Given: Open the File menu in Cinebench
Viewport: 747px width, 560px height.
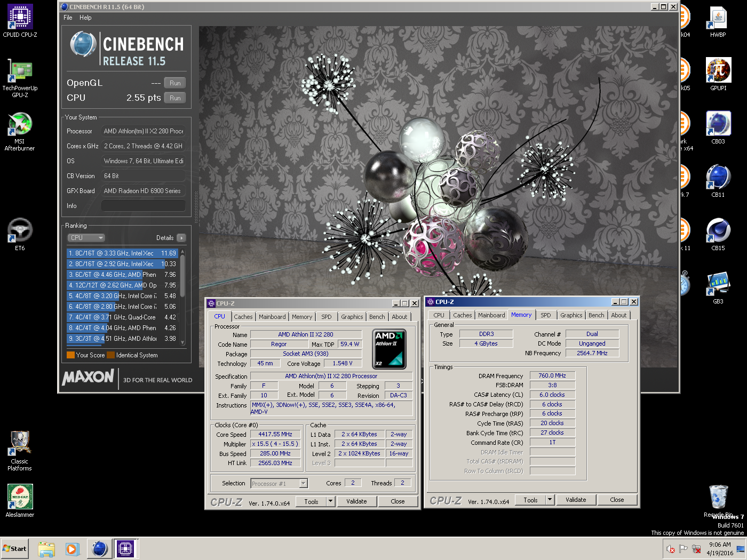Looking at the screenshot, I should tap(68, 18).
